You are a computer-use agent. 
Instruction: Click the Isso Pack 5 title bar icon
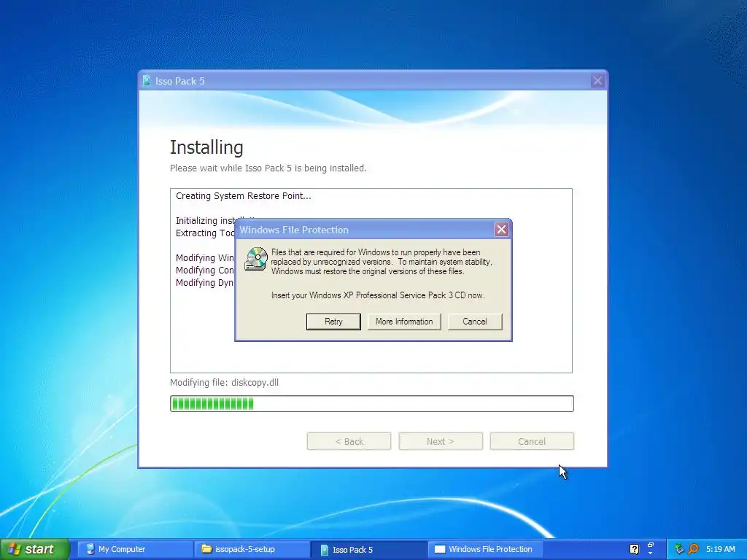(x=147, y=81)
